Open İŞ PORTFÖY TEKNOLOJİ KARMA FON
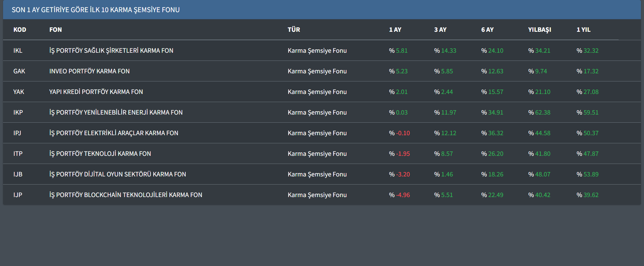The image size is (644, 266). 100,154
